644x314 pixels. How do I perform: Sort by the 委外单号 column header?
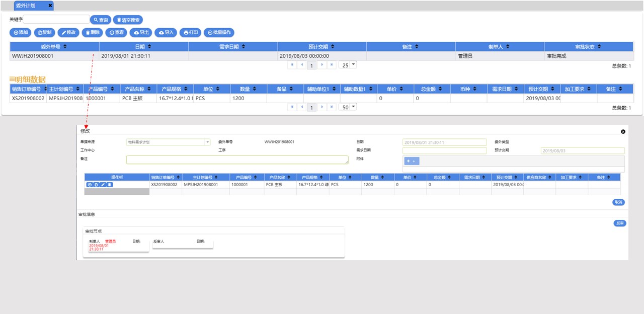[x=54, y=46]
